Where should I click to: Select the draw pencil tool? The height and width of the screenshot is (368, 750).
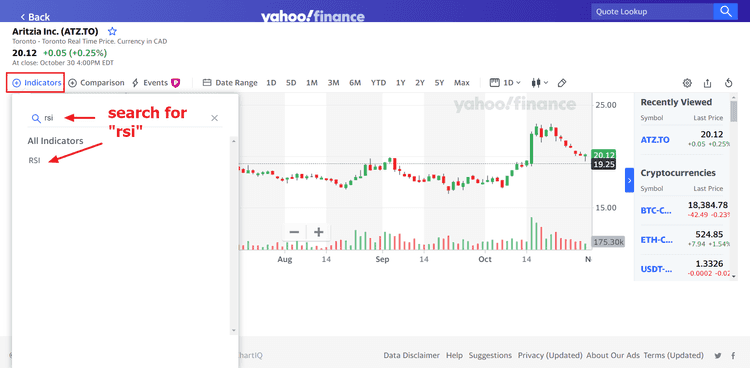point(562,83)
